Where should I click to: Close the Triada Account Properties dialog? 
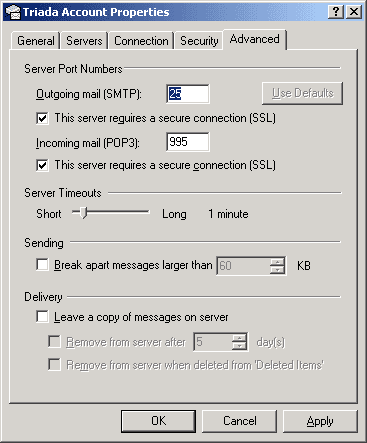point(354,12)
